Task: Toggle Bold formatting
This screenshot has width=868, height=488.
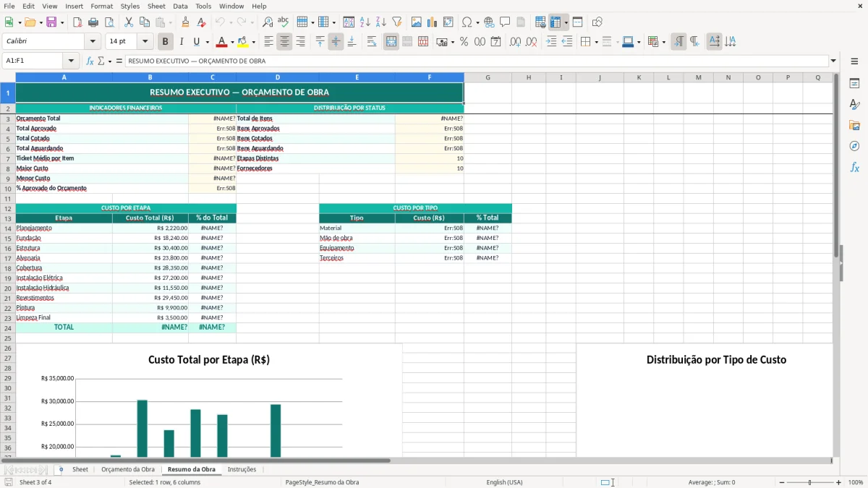Action: (165, 42)
